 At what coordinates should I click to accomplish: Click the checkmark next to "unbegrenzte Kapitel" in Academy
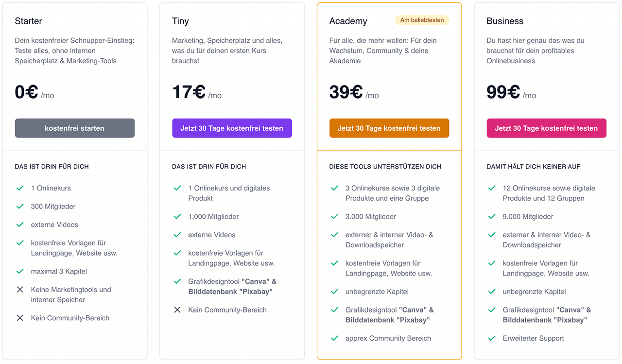tap(334, 291)
